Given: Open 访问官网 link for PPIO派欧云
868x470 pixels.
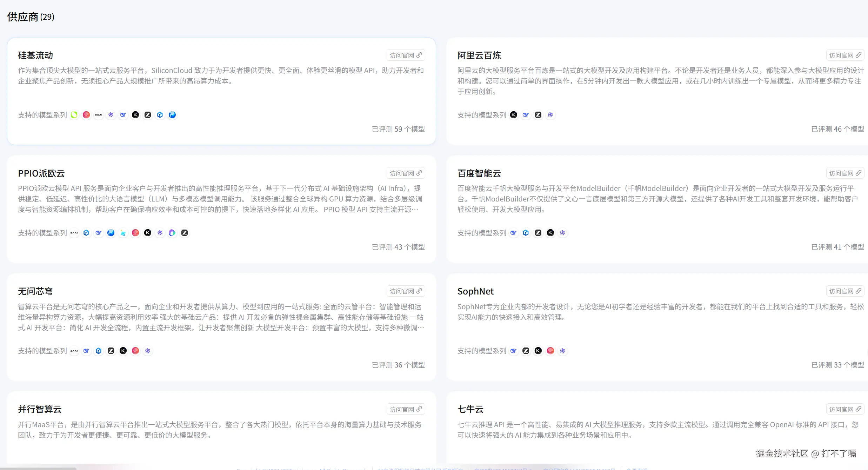Looking at the screenshot, I should tap(406, 173).
